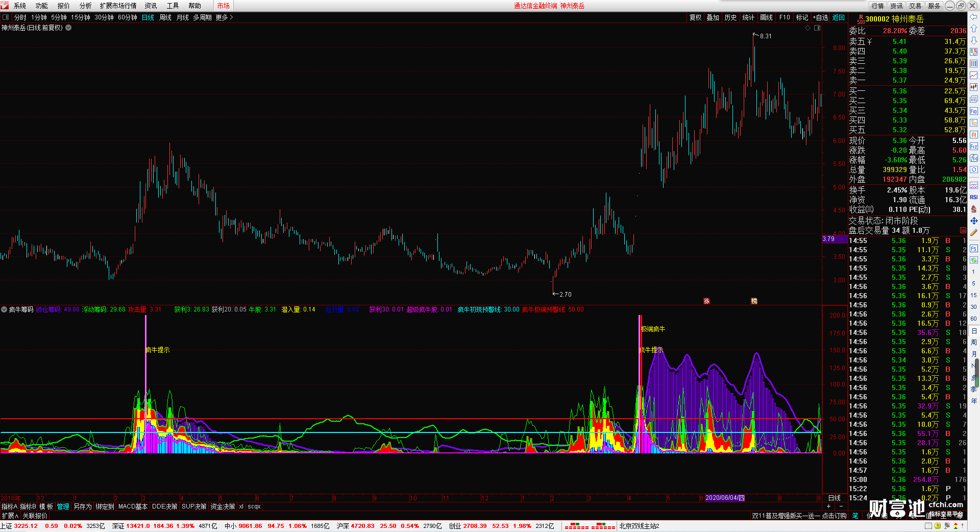
Task: Expand the 扩展 panel at bottom left
Action: (10, 516)
